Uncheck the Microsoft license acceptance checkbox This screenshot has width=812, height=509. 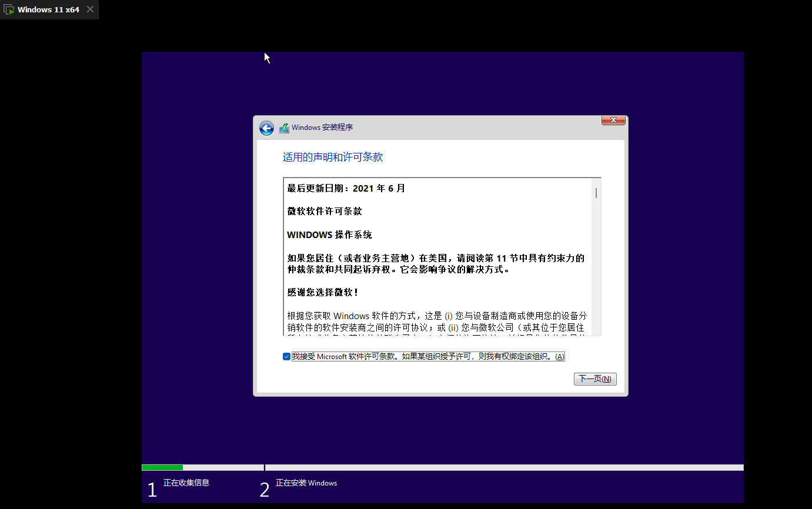[286, 356]
